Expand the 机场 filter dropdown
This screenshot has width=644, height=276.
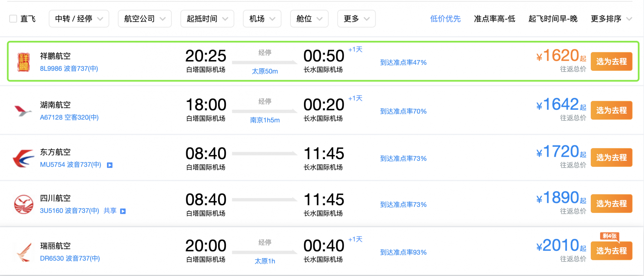click(x=262, y=19)
